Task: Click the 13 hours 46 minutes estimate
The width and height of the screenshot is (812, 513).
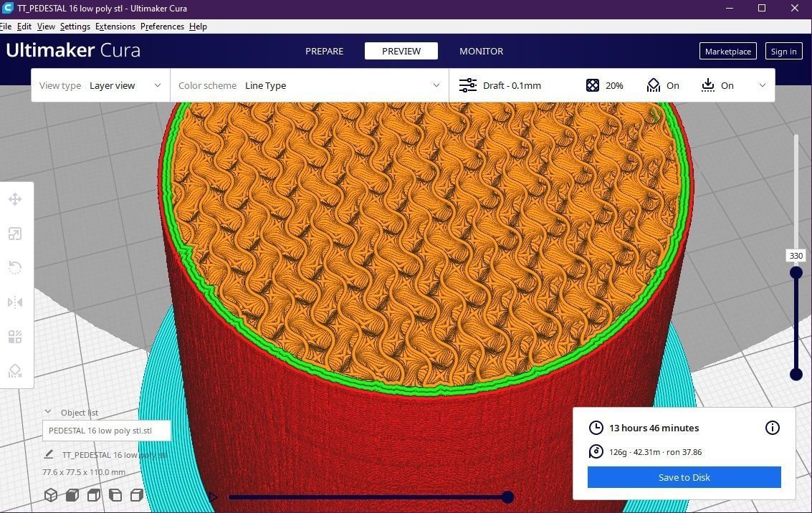Action: [654, 428]
